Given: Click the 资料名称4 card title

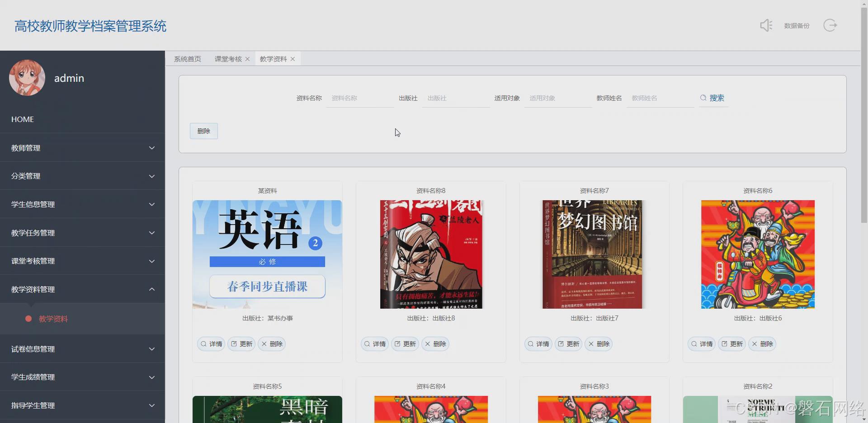Looking at the screenshot, I should (x=431, y=386).
